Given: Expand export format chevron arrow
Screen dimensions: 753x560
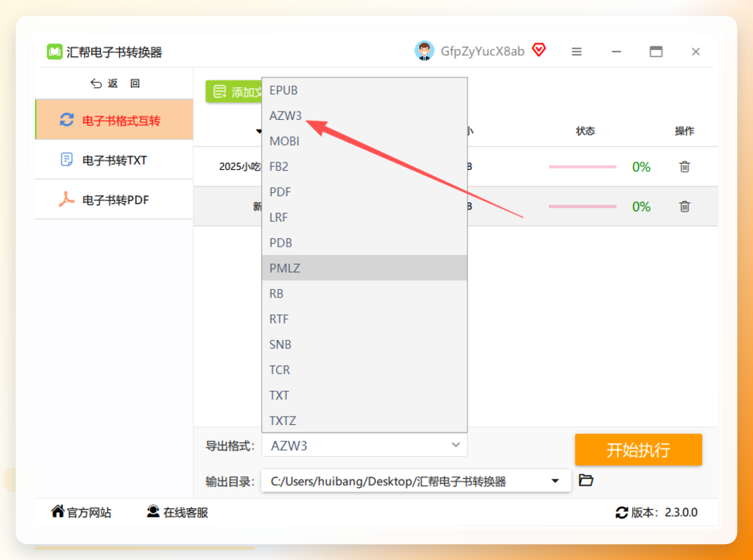Looking at the screenshot, I should (455, 445).
